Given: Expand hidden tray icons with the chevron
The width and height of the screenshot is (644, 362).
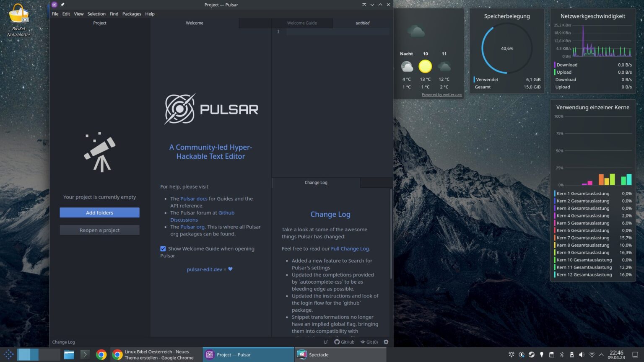Looking at the screenshot, I should pyautogui.click(x=601, y=354).
